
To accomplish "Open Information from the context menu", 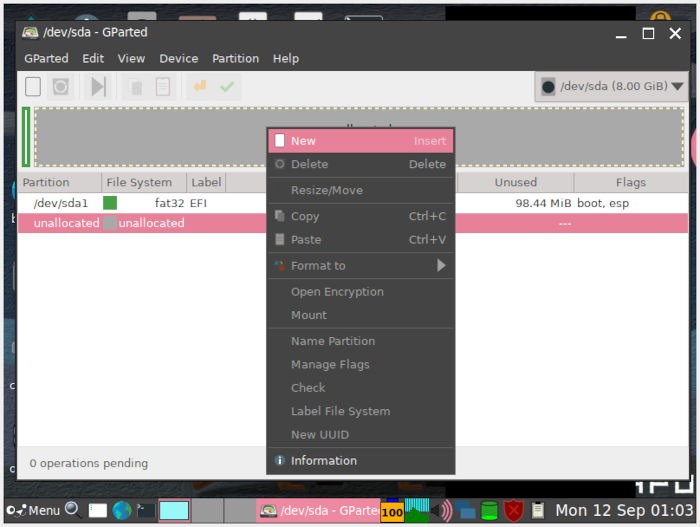I will pyautogui.click(x=361, y=460).
